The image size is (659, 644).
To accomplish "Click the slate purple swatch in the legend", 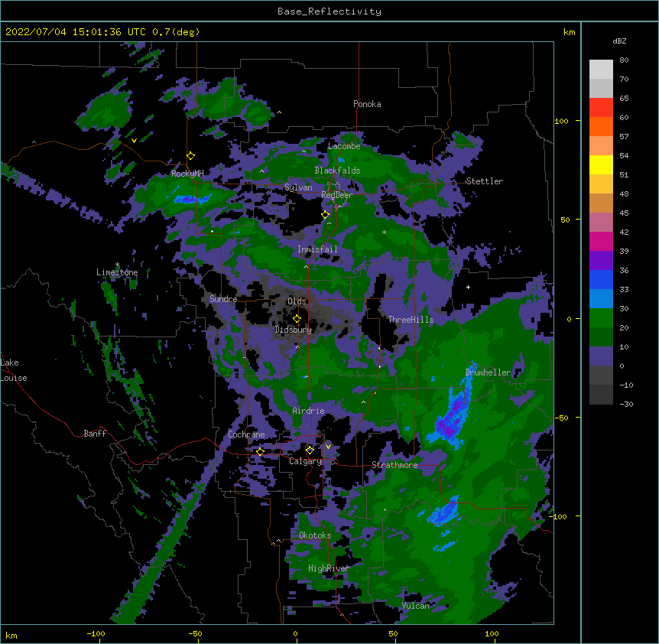I will 601,356.
